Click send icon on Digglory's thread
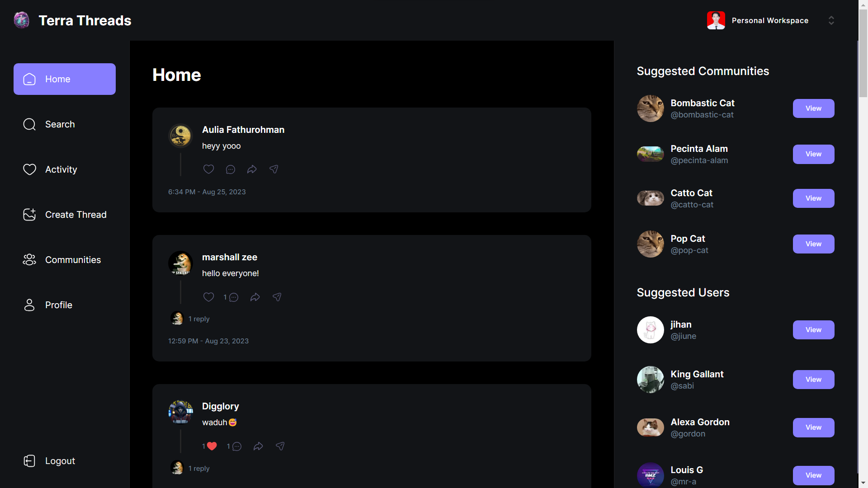 click(280, 446)
